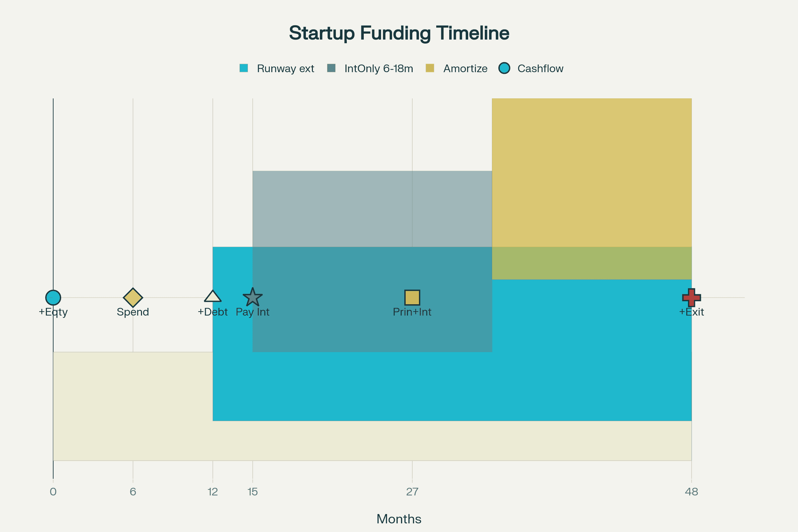Click the Amortize yellow legend swatch

430,68
